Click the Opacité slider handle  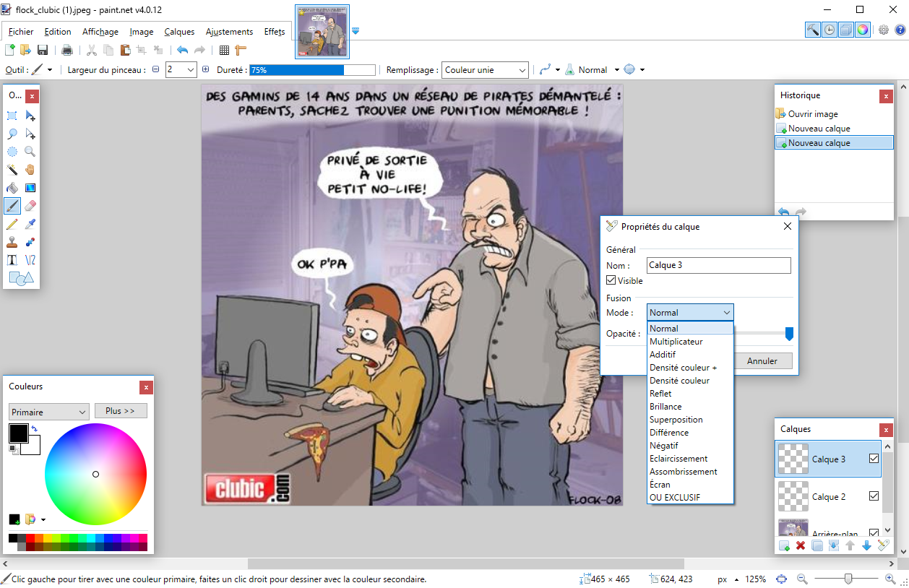(789, 333)
